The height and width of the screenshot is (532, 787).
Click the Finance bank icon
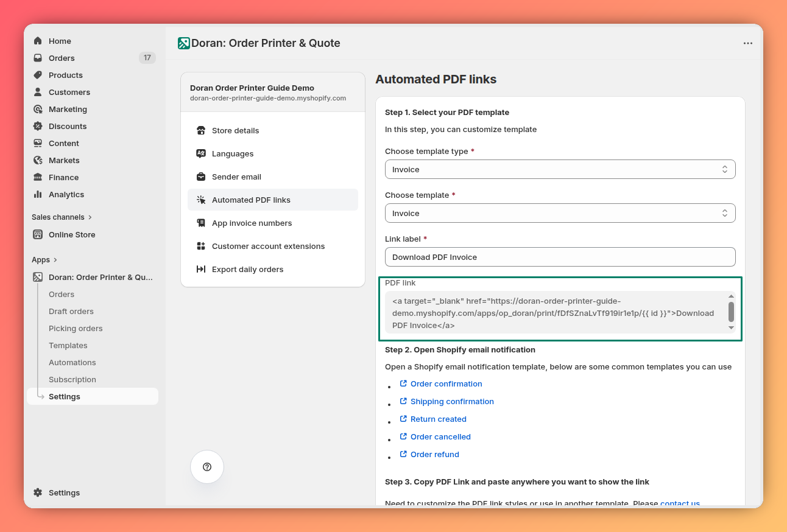[x=38, y=177]
